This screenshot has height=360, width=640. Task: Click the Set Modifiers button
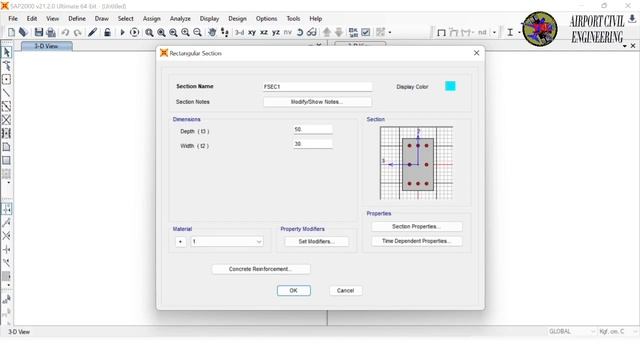tap(316, 242)
